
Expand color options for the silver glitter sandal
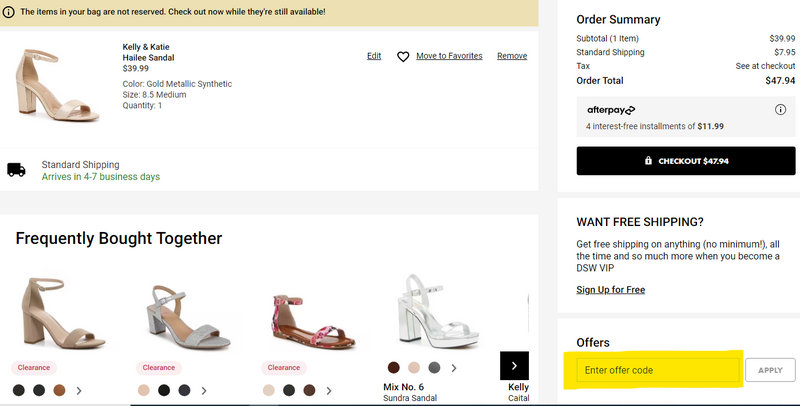[x=204, y=390]
